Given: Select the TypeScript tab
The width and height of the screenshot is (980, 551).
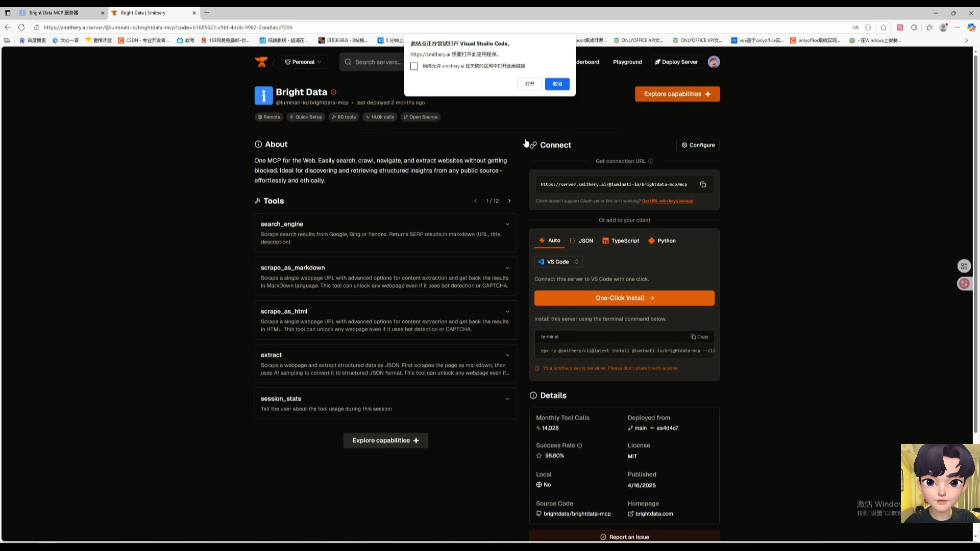Looking at the screenshot, I should 621,241.
